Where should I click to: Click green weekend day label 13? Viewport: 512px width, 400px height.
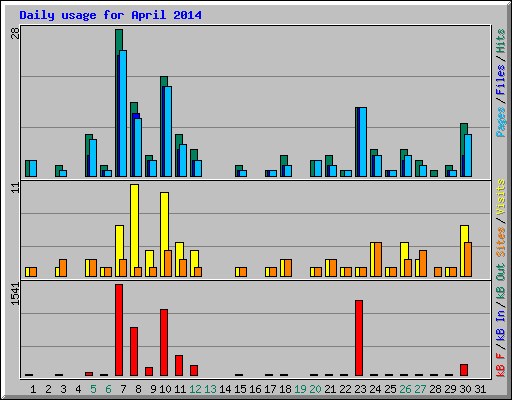click(x=210, y=389)
